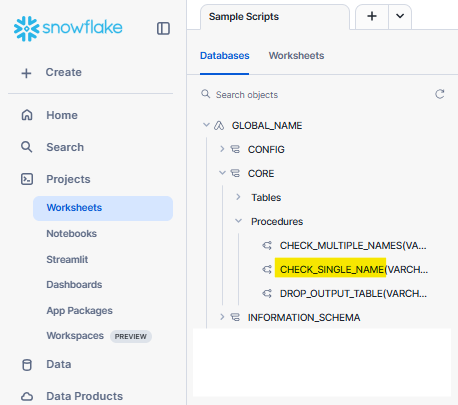Screen dimensions: 458x405
Task: Open Workspaces preview item
Action: pyautogui.click(x=75, y=336)
